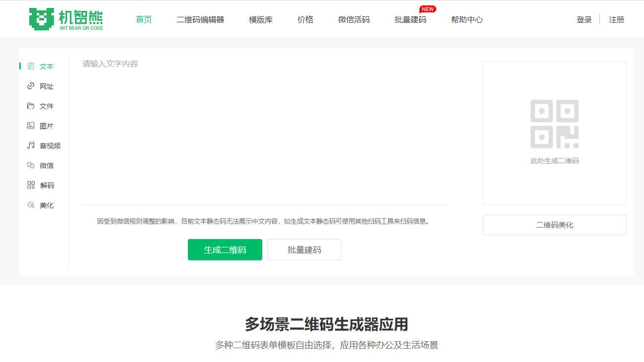The height and width of the screenshot is (362, 644).
Task: Click the 登录 login link
Action: pos(584,19)
